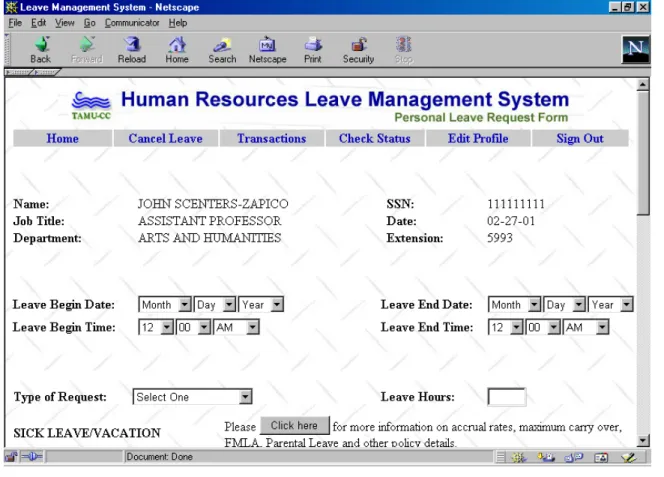Viewport: 664px width, 477px height.
Task: Click the vertical scrollbar down arrow
Action: [643, 440]
